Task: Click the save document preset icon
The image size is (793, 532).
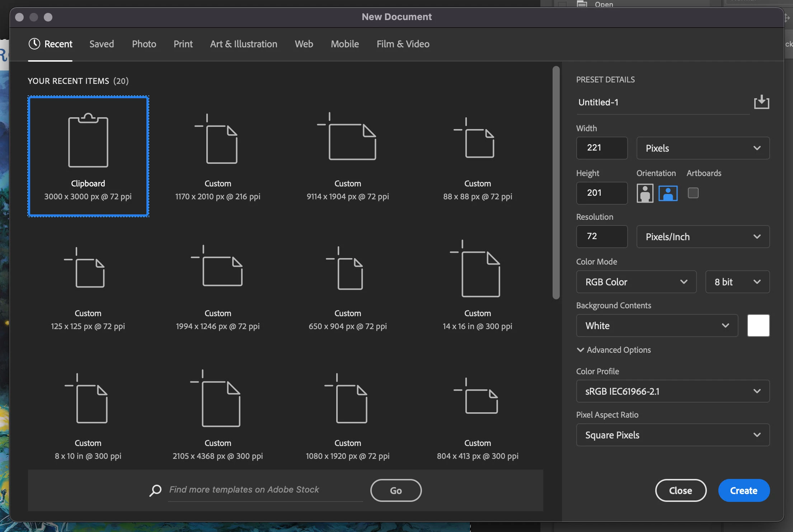Action: click(761, 102)
